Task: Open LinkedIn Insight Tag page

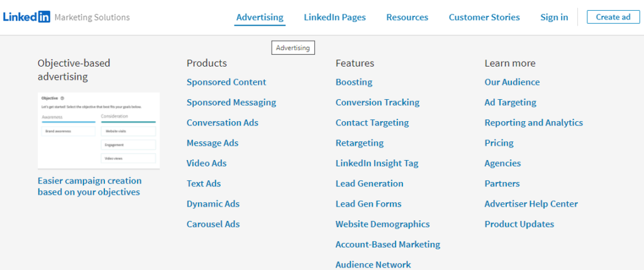Action: click(377, 163)
